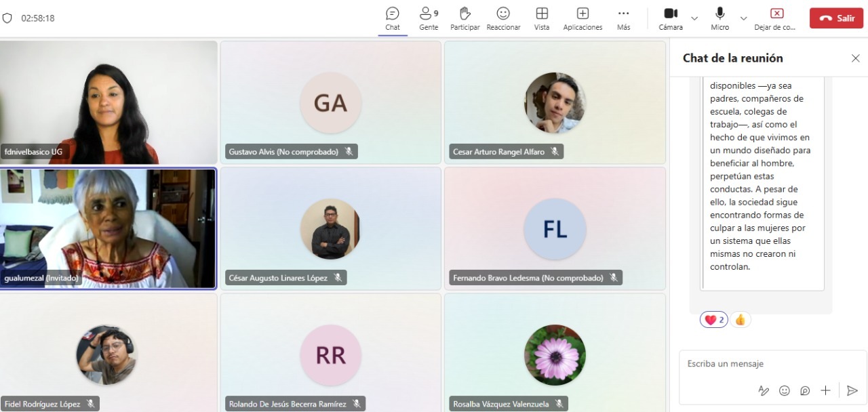Open the Más options menu
The image size is (868, 412).
pos(623,18)
